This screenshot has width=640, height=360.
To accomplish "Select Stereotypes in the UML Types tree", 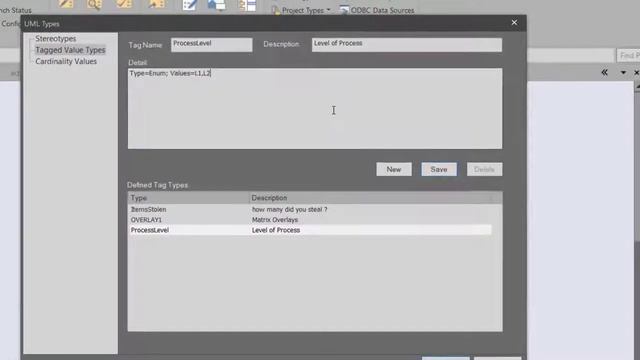I will (x=56, y=39).
